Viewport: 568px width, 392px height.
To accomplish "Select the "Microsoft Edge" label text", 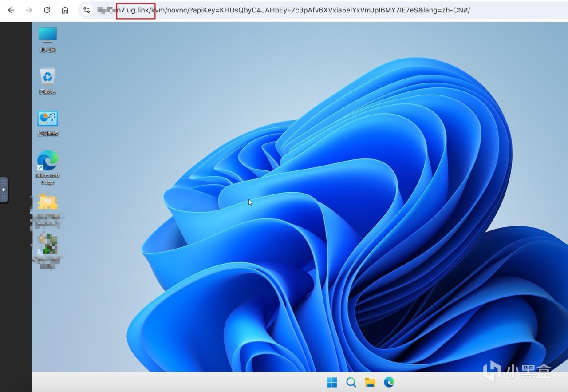I will 47,179.
